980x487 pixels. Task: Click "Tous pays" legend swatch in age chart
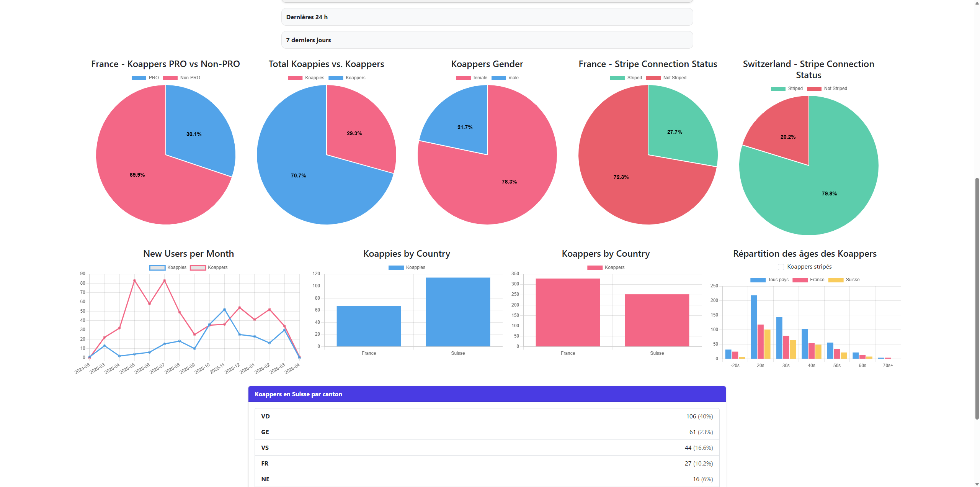point(758,280)
